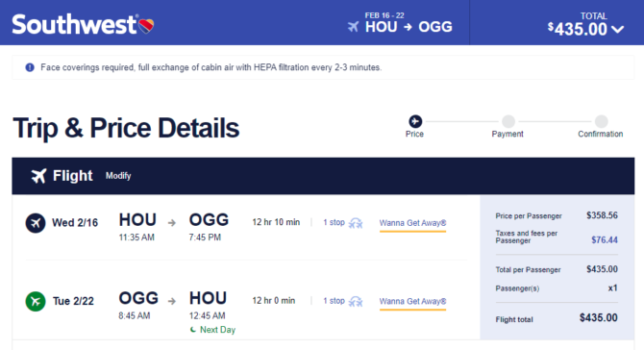Click the white airplane icon in Flight header

click(39, 176)
